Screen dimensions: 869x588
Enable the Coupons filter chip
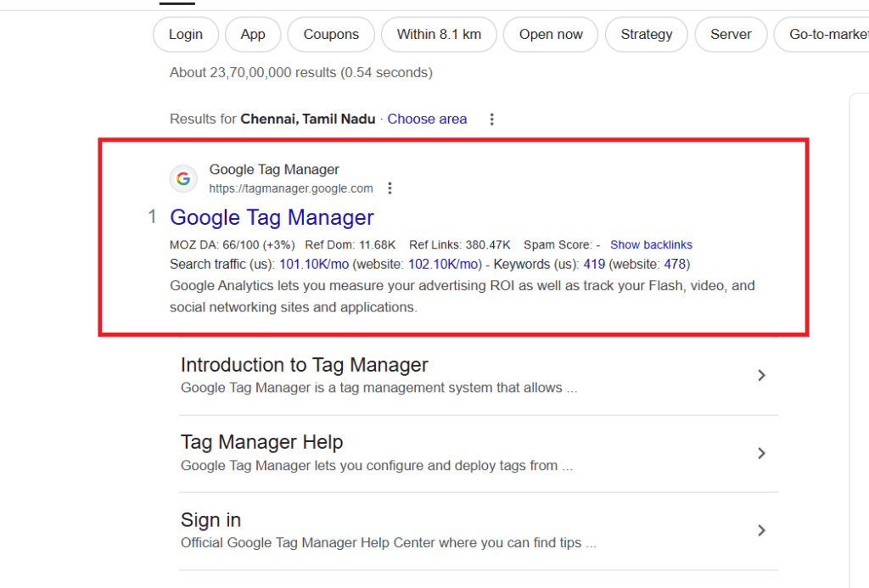click(330, 34)
